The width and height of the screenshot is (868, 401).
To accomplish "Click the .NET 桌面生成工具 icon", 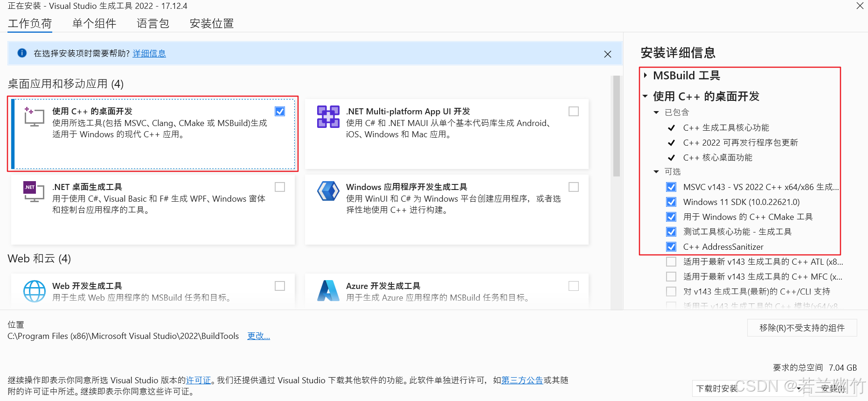I will click(x=34, y=192).
